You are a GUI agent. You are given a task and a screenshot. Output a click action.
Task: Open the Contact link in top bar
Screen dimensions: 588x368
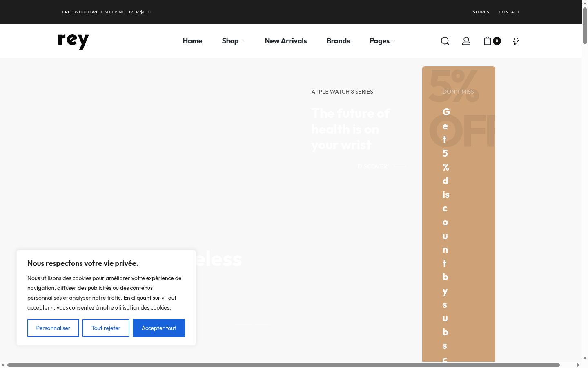(509, 12)
